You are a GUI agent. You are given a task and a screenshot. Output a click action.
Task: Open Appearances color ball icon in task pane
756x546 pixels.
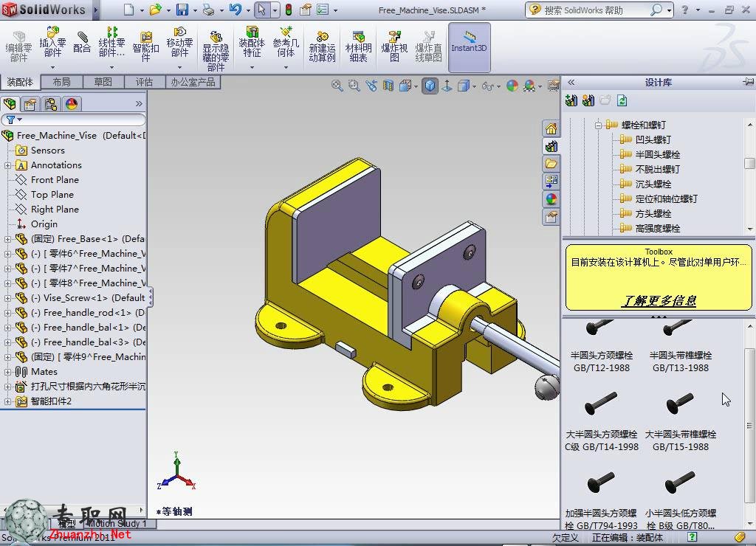(x=551, y=198)
